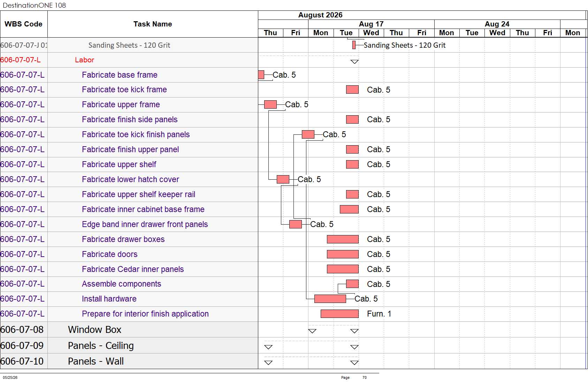Click the 05/25/26 footer date
The image size is (588, 382).
pyautogui.click(x=10, y=377)
